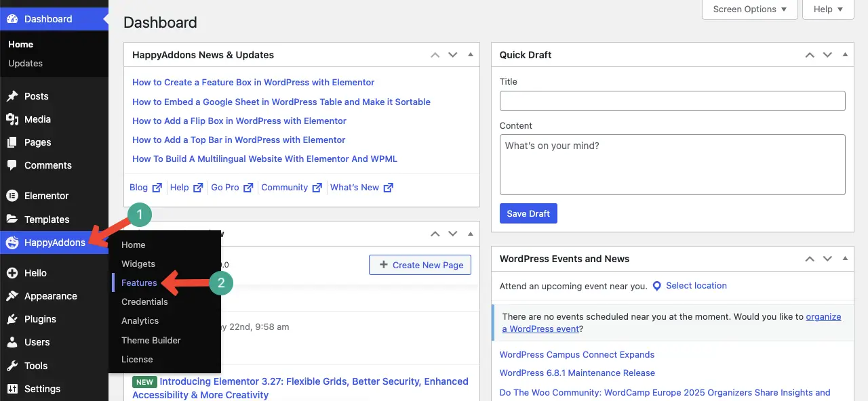Click the Templates folder icon
The width and height of the screenshot is (868, 401).
(12, 219)
